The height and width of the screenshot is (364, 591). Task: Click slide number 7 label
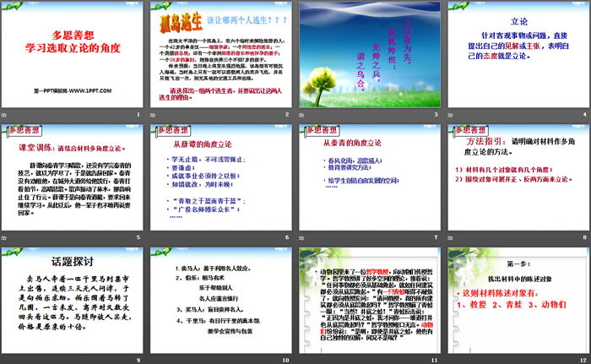(x=436, y=237)
